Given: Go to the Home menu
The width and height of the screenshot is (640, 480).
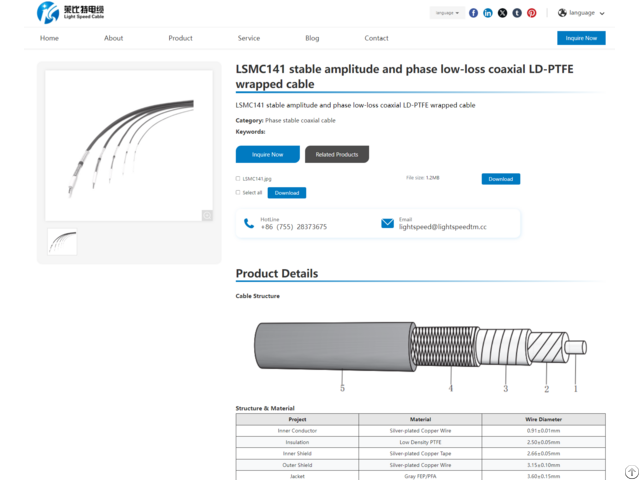Looking at the screenshot, I should (49, 38).
